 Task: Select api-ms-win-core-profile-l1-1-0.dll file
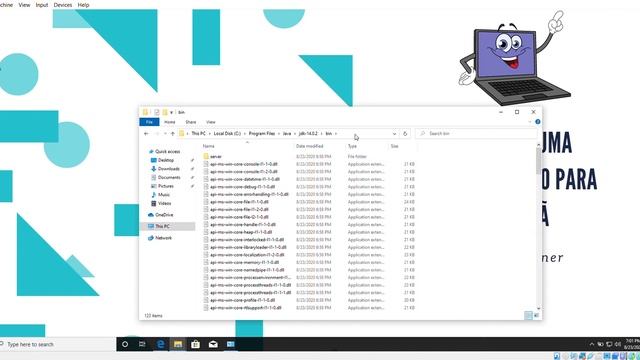pyautogui.click(x=242, y=300)
